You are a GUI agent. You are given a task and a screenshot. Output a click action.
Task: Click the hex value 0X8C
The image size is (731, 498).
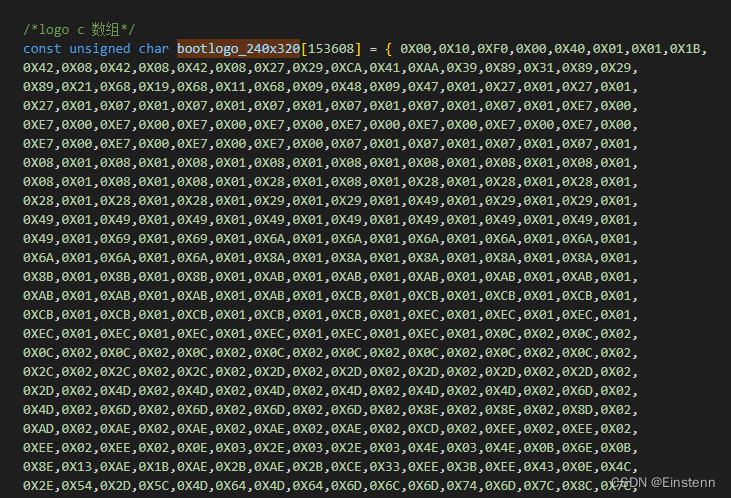(577, 486)
